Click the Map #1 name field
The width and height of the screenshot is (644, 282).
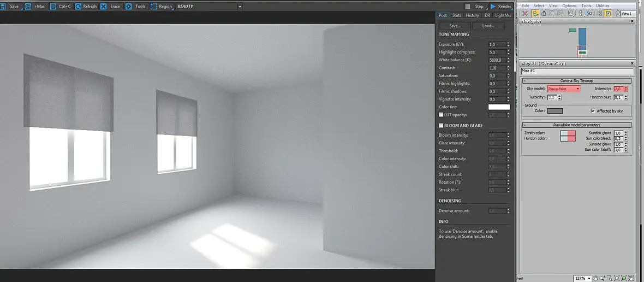[577, 71]
